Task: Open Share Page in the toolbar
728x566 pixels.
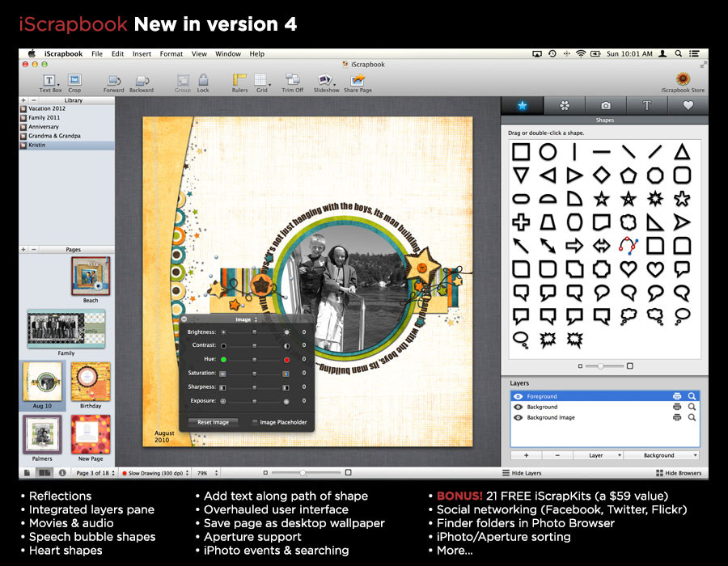Action: pyautogui.click(x=358, y=83)
